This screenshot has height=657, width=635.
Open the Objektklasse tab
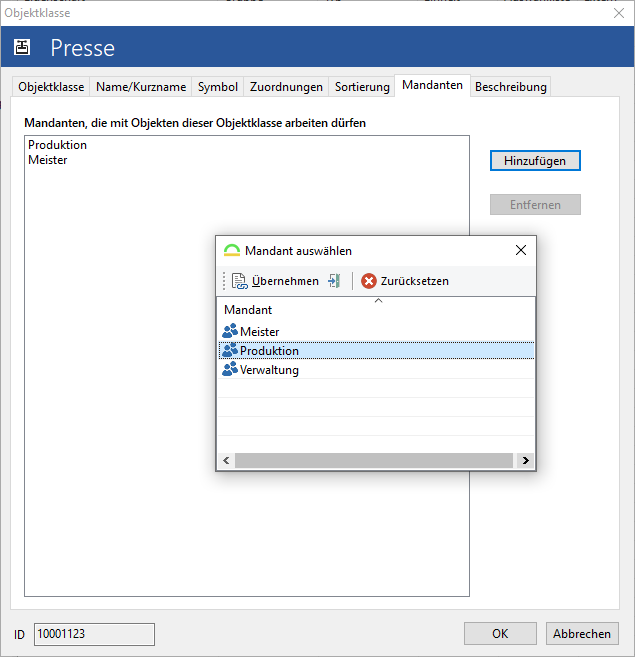pyautogui.click(x=51, y=87)
